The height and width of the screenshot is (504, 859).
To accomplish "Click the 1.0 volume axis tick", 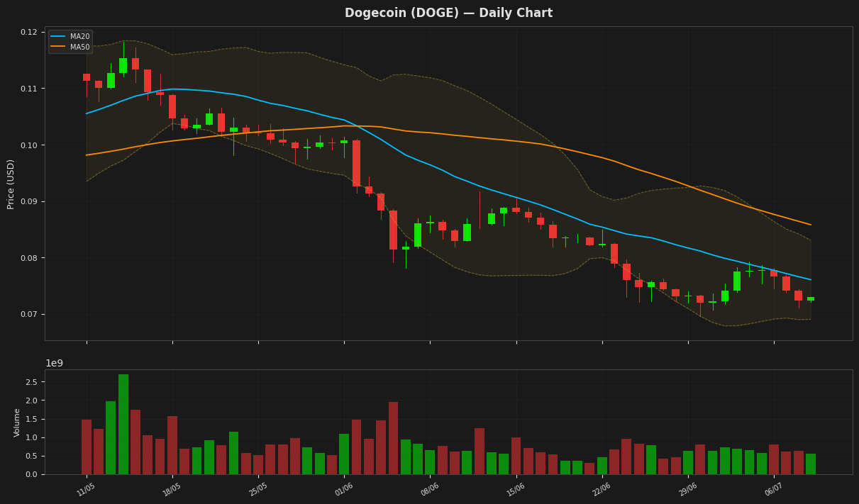I will click(31, 437).
